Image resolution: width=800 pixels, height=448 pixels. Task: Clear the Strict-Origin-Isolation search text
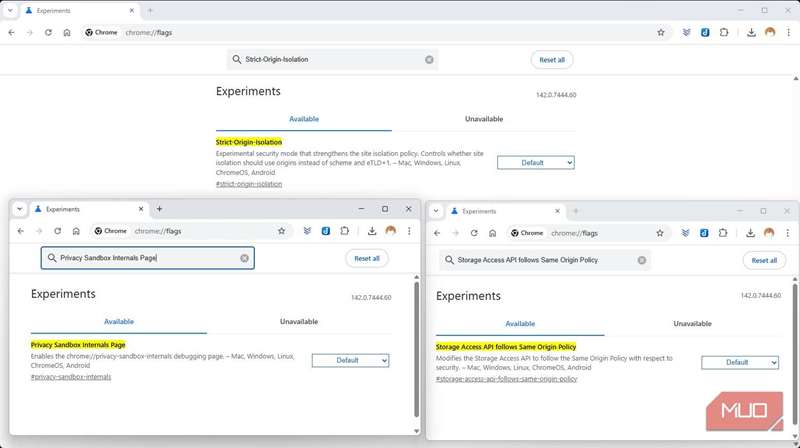(429, 60)
